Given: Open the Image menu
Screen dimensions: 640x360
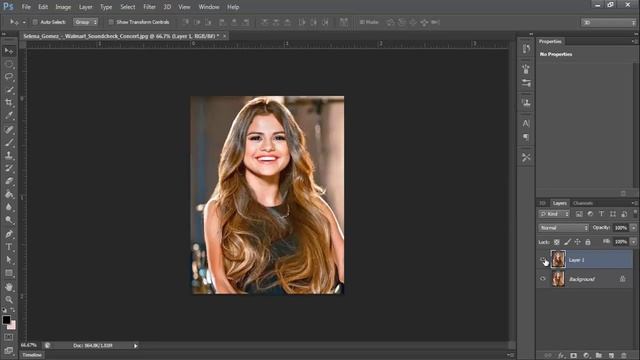Looking at the screenshot, I should (63, 7).
